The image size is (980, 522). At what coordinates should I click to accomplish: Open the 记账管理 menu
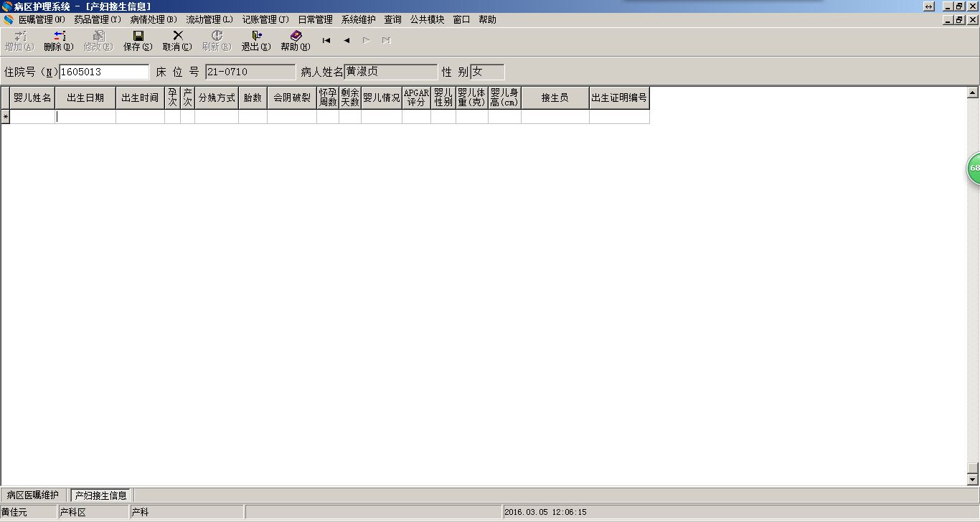[x=265, y=20]
